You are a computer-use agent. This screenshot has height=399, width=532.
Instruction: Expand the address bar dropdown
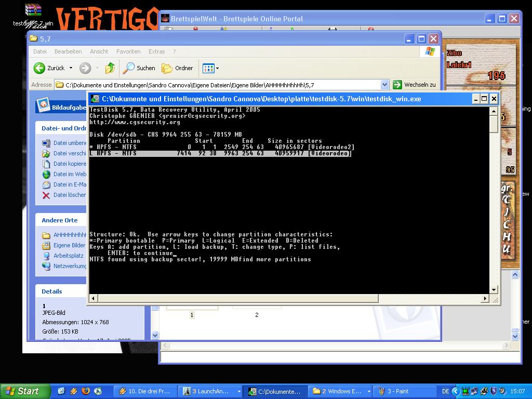(x=384, y=85)
